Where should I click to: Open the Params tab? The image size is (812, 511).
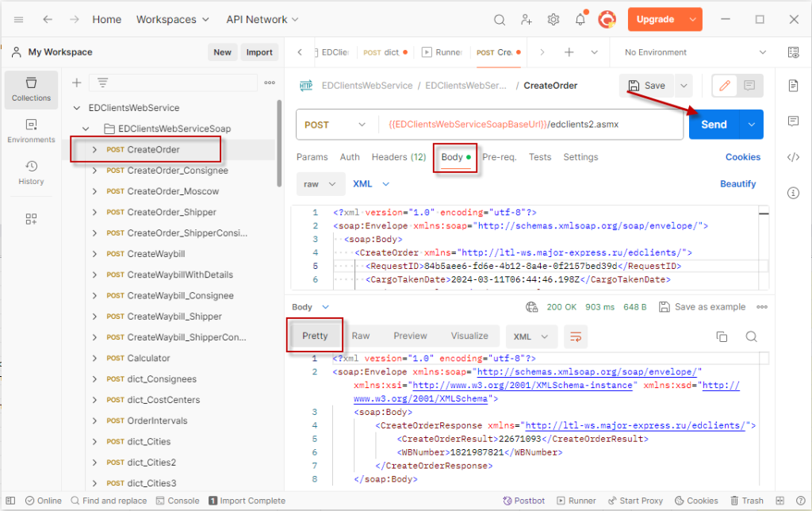click(312, 157)
